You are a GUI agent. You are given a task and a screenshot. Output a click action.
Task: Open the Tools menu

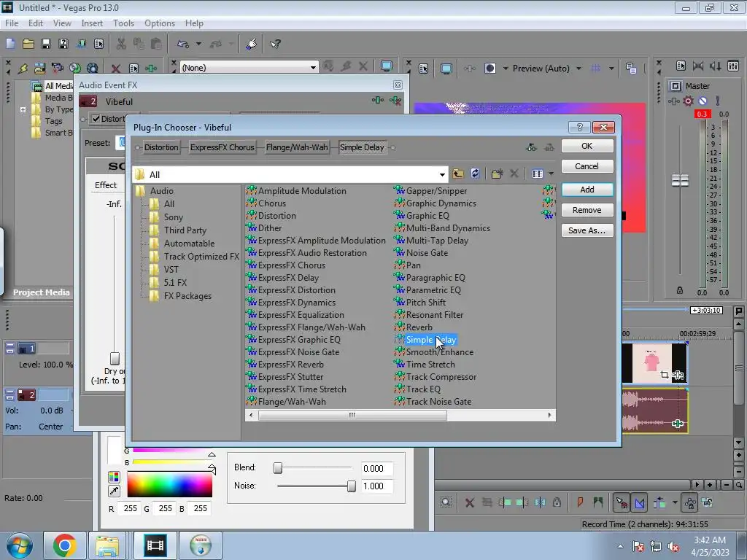123,23
